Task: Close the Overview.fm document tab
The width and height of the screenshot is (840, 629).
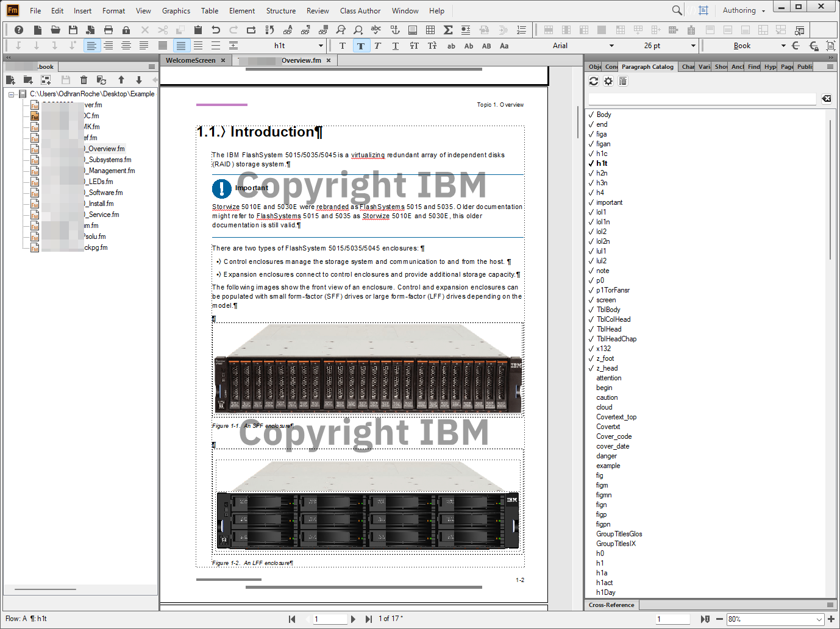Action: click(x=329, y=60)
